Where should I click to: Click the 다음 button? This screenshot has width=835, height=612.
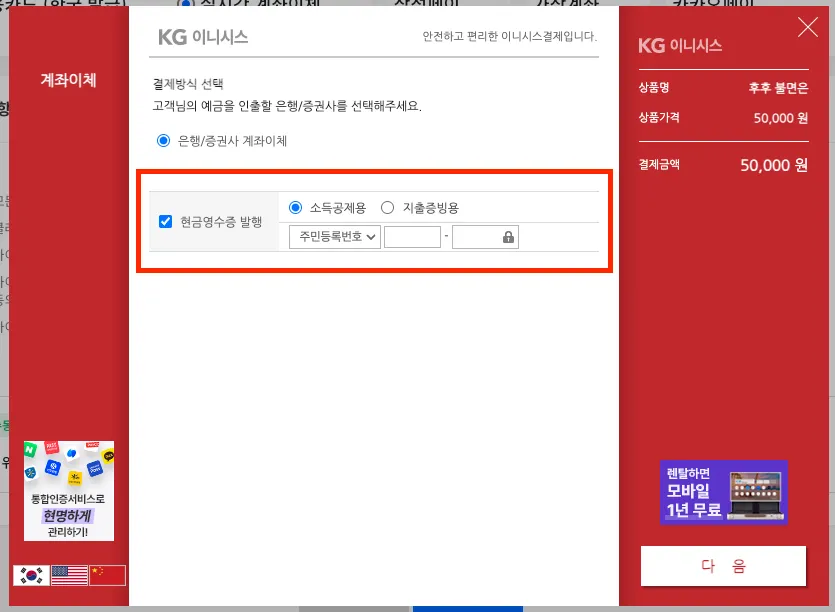(723, 566)
